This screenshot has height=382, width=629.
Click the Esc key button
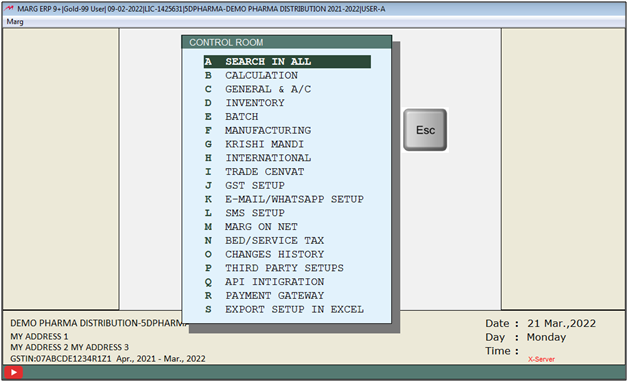425,130
